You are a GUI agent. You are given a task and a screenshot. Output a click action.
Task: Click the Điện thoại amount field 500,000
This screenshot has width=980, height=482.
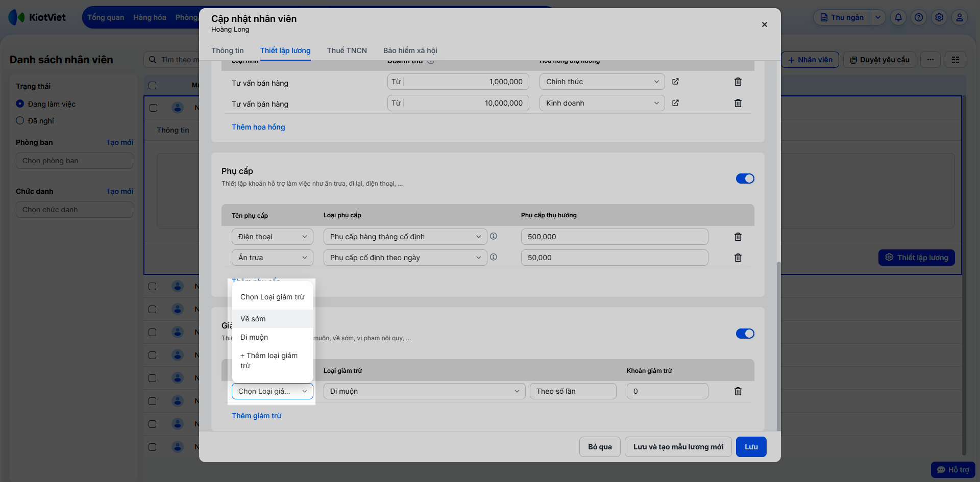[x=615, y=237]
